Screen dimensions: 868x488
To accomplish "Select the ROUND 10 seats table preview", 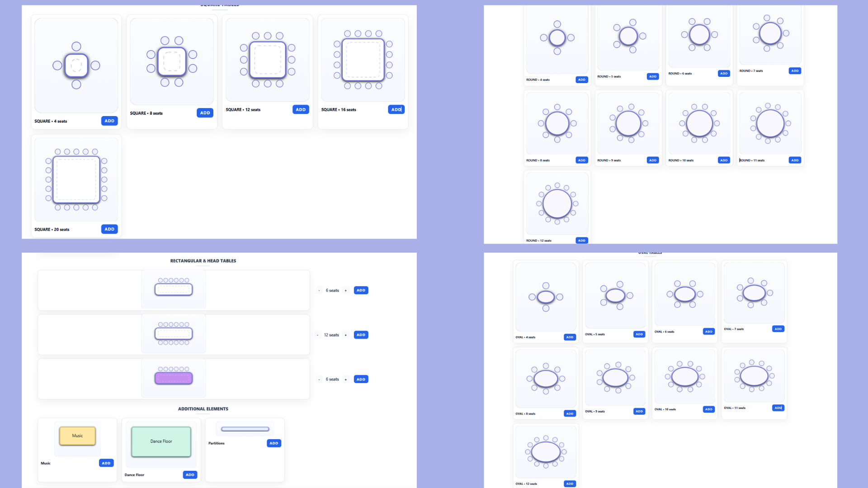I will [x=699, y=123].
